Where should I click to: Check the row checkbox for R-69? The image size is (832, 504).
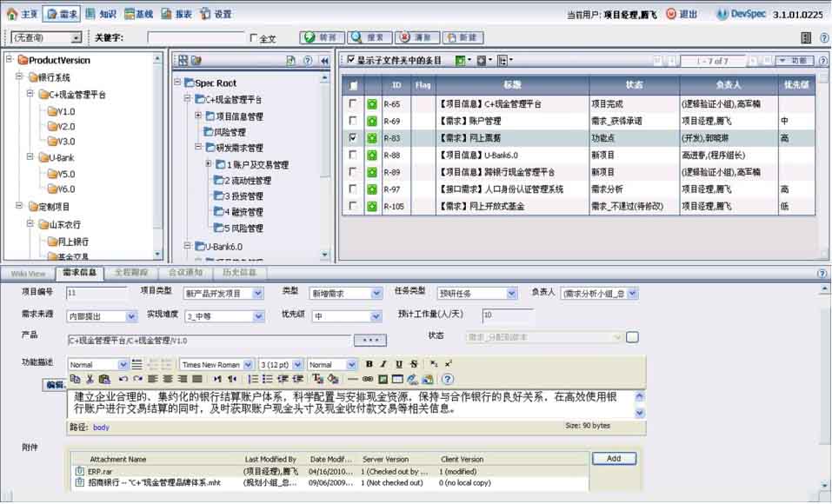click(x=352, y=121)
